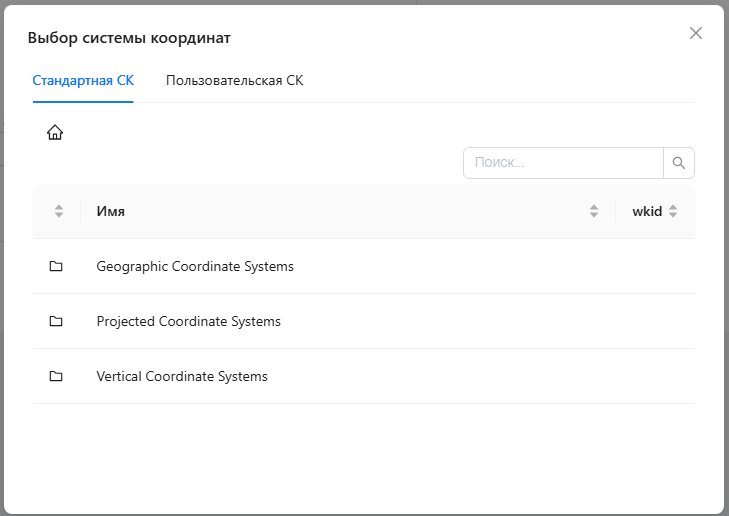
Task: Select the Vertical Coordinate Systems row
Action: [182, 377]
